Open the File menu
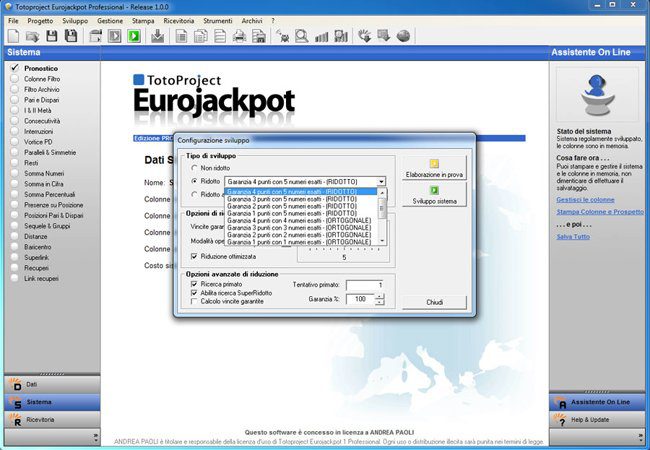650x450 pixels. point(13,21)
